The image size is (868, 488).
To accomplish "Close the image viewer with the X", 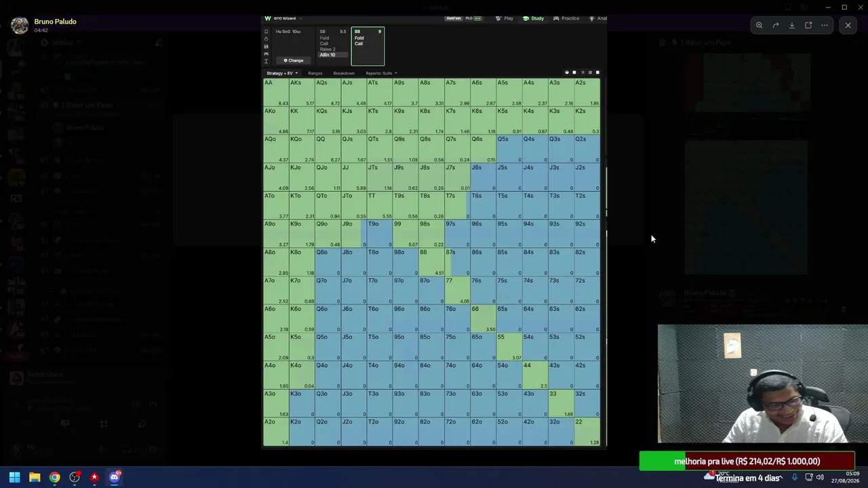I will 848,25.
